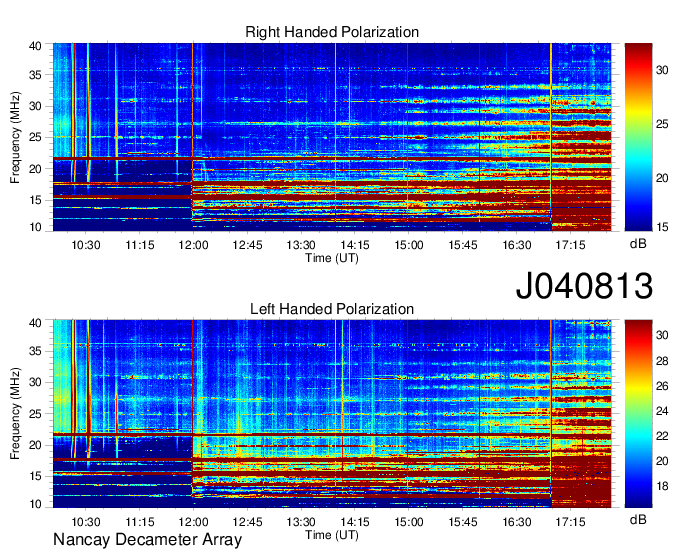Click '10' frequency tick of right-handed plot

click(35, 227)
